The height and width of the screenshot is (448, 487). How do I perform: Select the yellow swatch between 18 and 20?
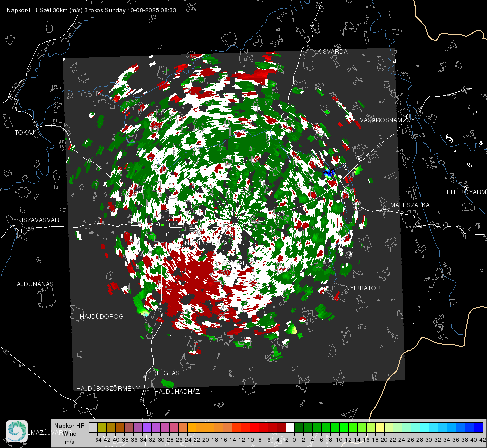(380, 427)
